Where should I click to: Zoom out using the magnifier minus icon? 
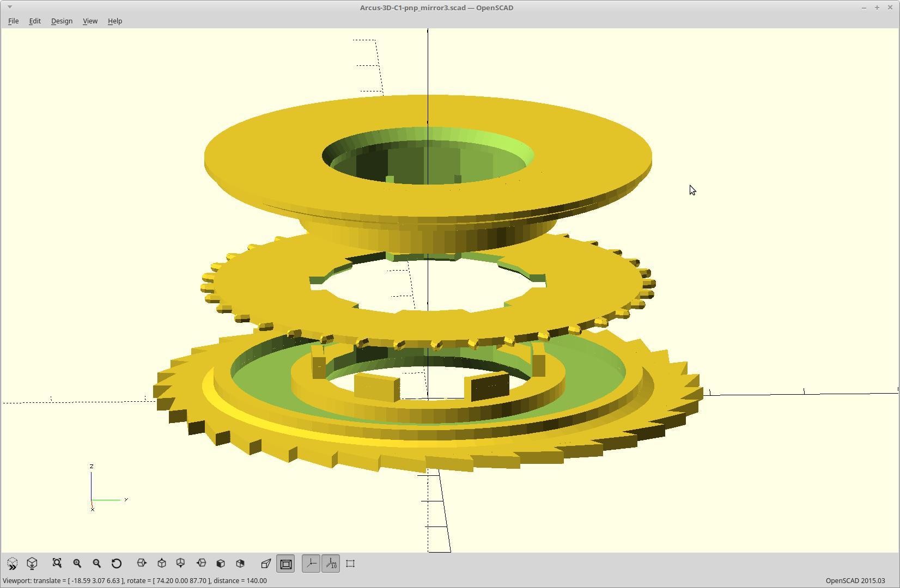pyautogui.click(x=97, y=563)
